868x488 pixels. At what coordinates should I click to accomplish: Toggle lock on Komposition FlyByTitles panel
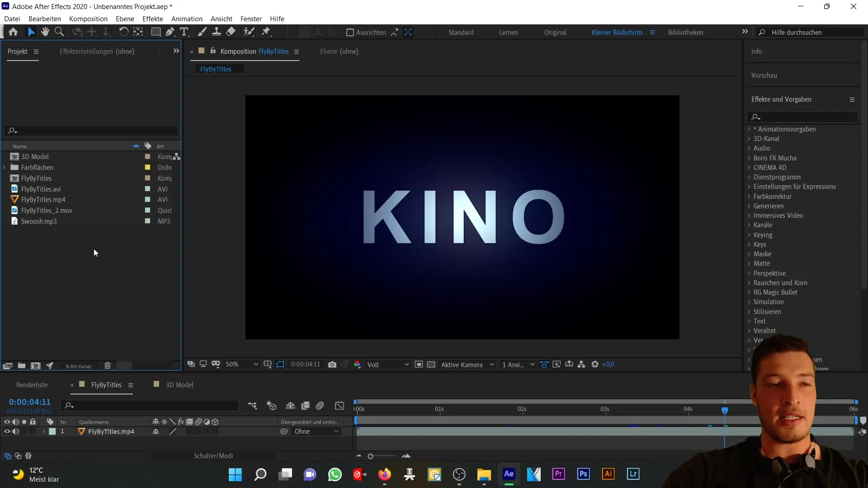coord(213,51)
